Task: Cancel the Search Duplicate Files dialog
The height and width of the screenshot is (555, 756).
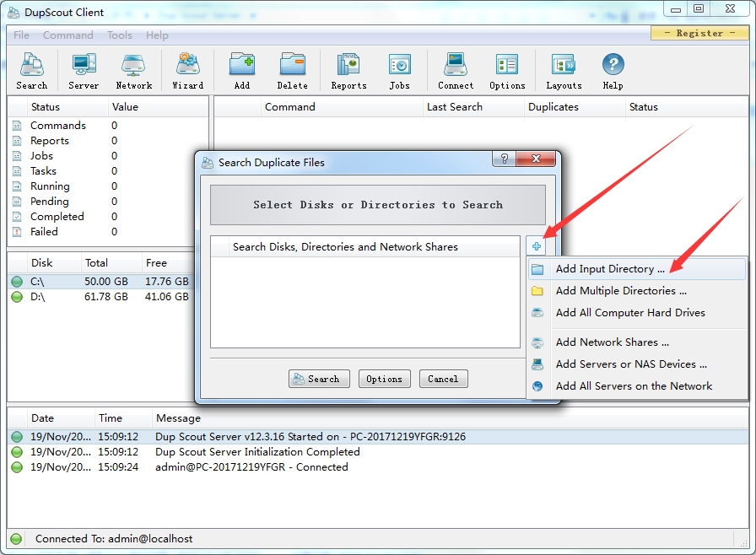Action: pos(443,380)
